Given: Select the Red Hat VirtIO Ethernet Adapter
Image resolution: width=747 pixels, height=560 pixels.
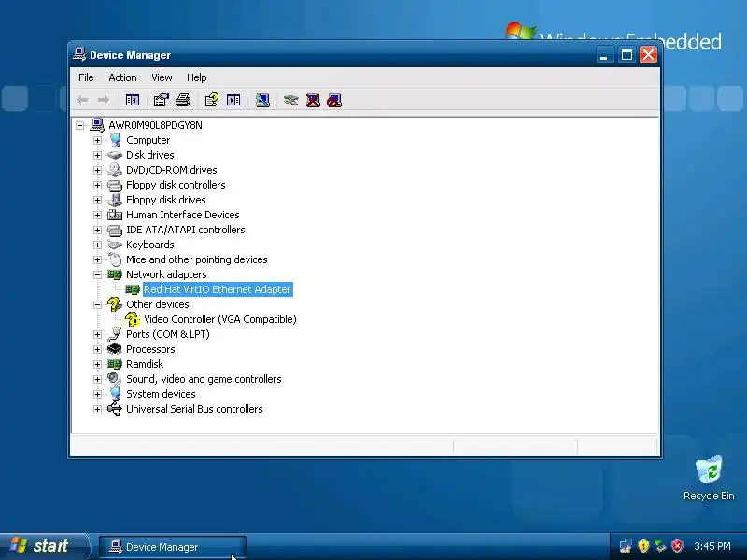Looking at the screenshot, I should tap(217, 289).
